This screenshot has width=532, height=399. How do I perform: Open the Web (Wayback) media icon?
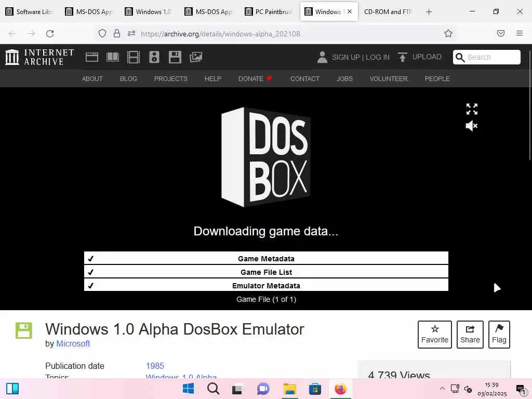click(91, 57)
